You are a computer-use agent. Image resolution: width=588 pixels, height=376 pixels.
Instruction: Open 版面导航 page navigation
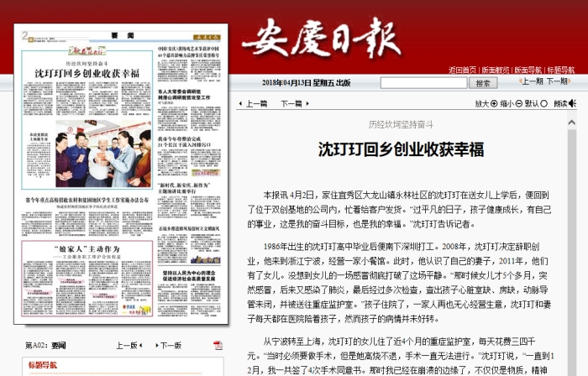[x=528, y=70]
